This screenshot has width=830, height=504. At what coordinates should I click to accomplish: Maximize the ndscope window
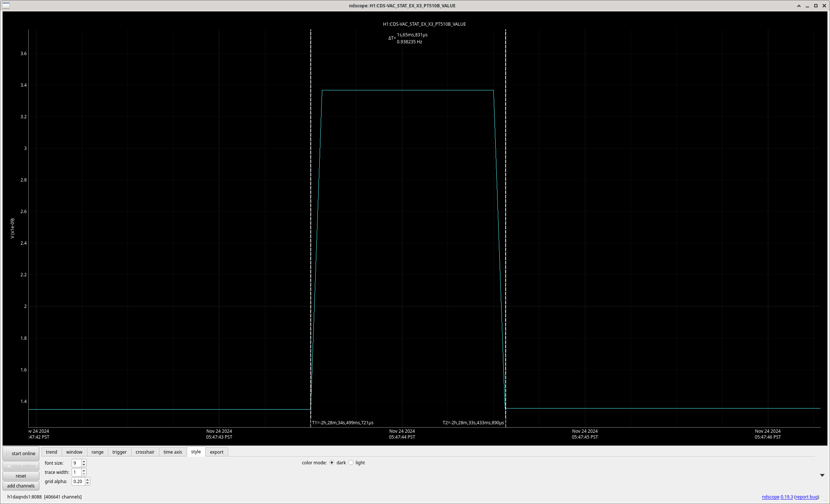816,6
